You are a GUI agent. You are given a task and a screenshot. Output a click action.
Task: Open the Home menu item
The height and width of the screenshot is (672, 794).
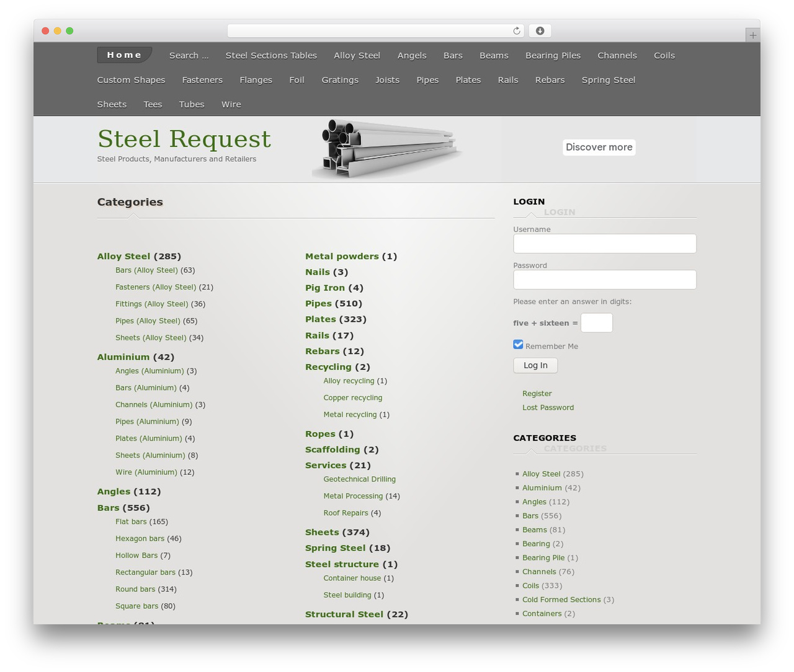(x=124, y=55)
